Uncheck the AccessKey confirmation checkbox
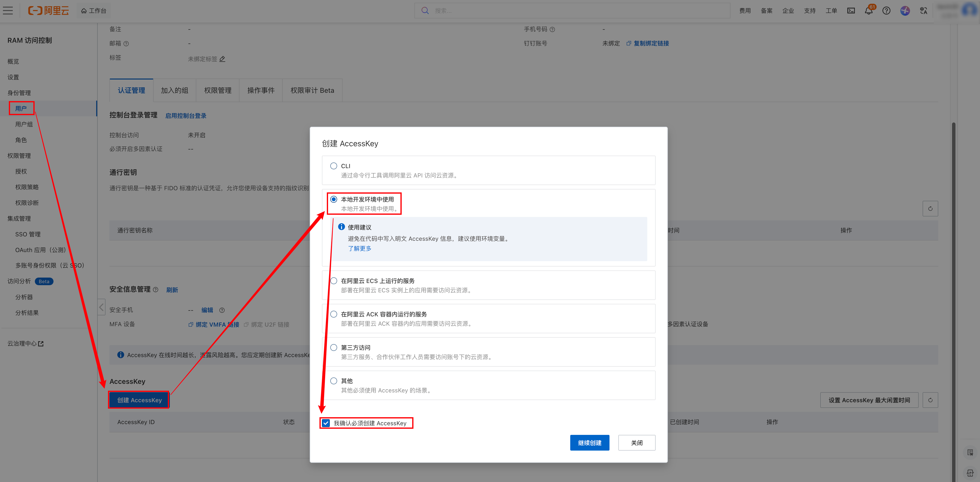The image size is (980, 482). (x=326, y=423)
